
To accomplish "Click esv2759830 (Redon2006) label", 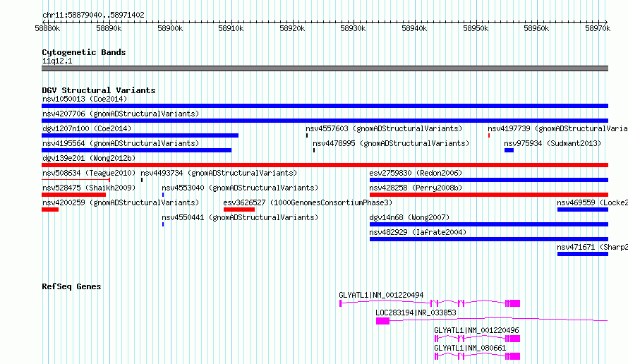I will (x=416, y=173).
